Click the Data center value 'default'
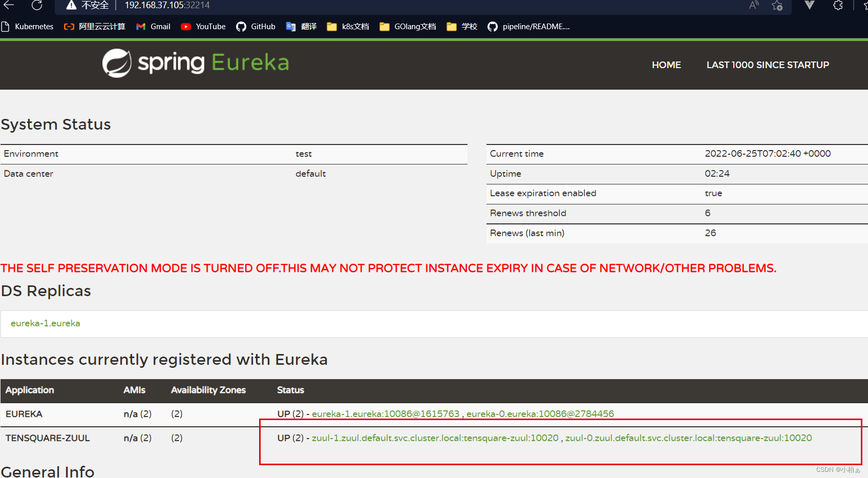 click(x=310, y=174)
